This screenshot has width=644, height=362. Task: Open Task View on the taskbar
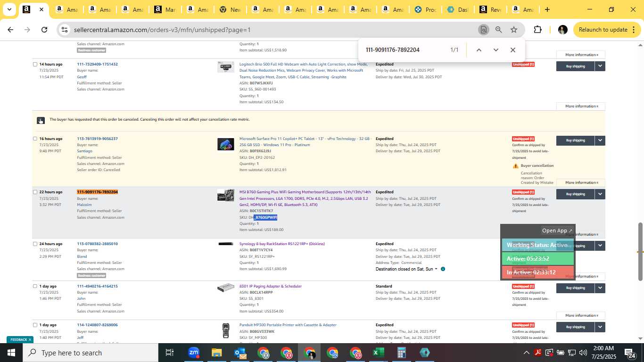(170, 353)
